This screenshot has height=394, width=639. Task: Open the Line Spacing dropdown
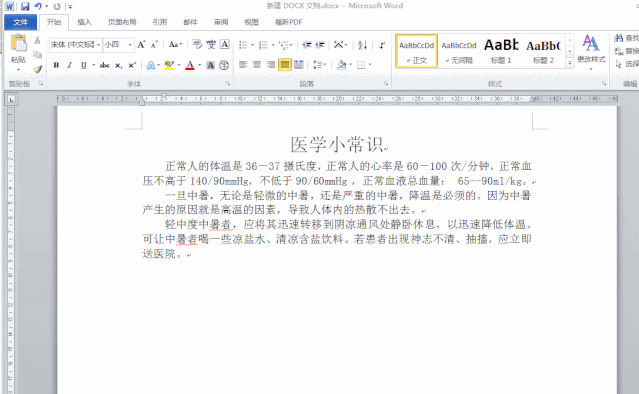coord(320,64)
